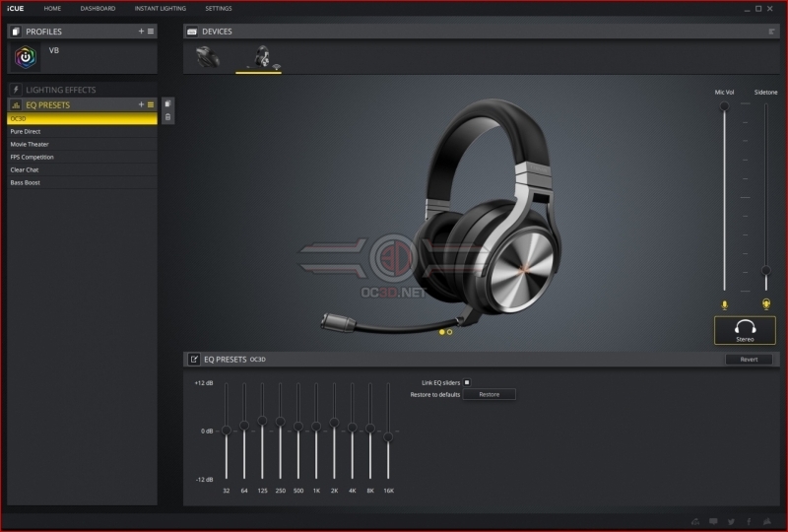Delete the selected EQ preset
788x532 pixels.
pyautogui.click(x=167, y=117)
